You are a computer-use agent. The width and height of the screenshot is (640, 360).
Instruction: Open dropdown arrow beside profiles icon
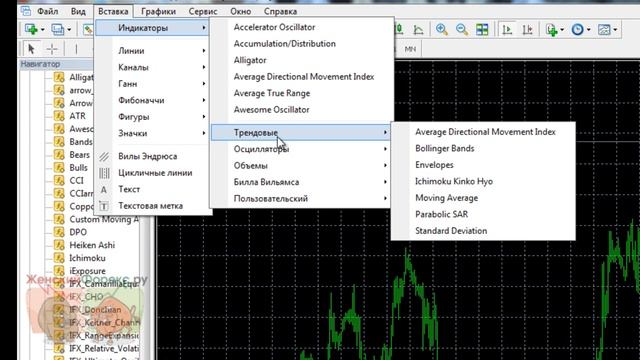(69, 29)
